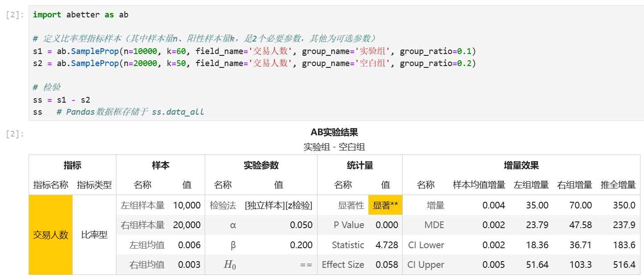Click the MDE rollout value 237.9
644x279 pixels.
click(x=624, y=225)
